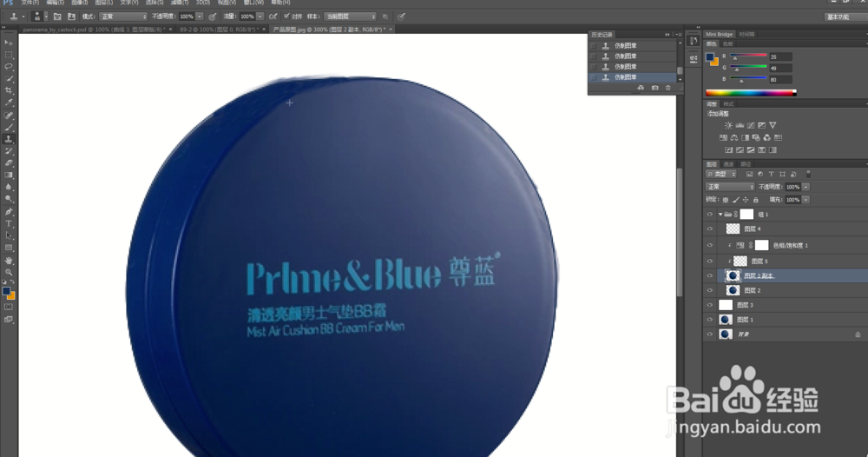Open the Brush panel toggle icon
This screenshot has height=457, width=868.
pos(57,17)
